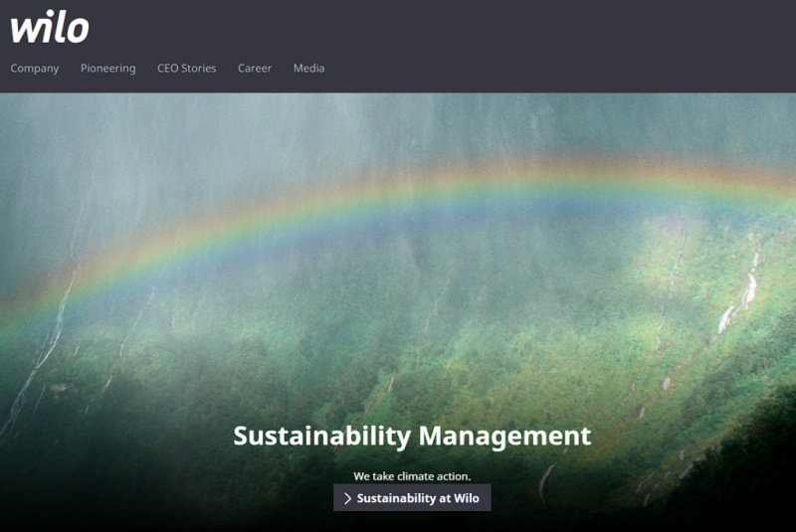Click the word 'Wilo' in the hero button
The image size is (796, 532).
click(x=467, y=498)
